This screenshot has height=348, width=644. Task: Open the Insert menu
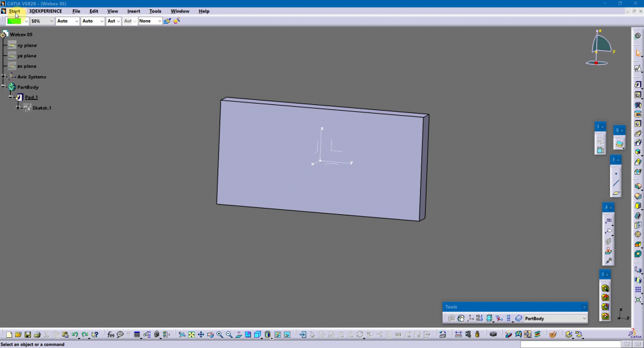click(x=133, y=11)
